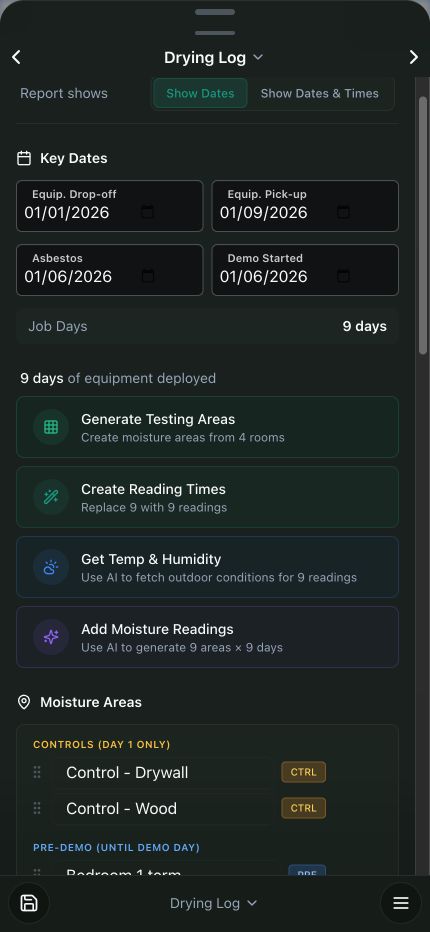Select the Show Dates option
430x932 pixels.
tap(200, 93)
